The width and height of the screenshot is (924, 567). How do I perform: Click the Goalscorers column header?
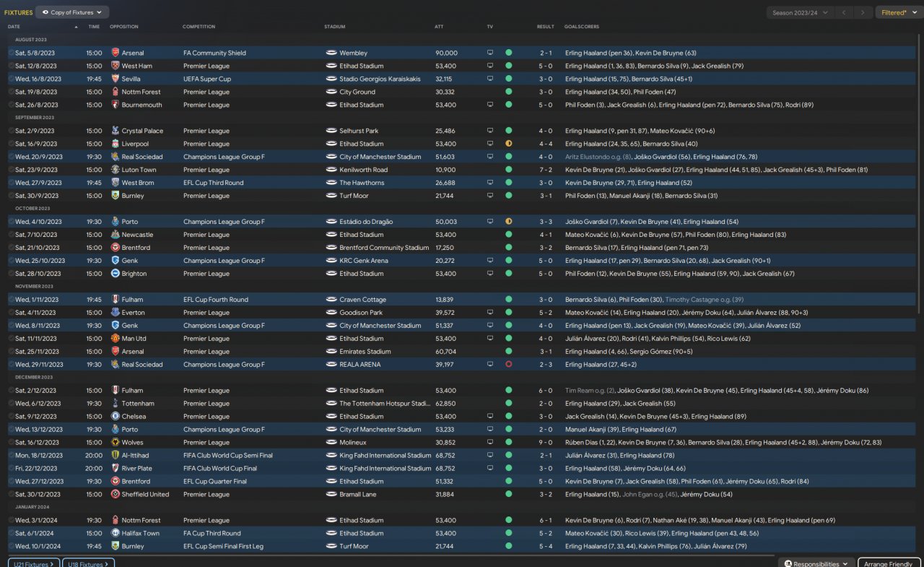click(x=582, y=27)
